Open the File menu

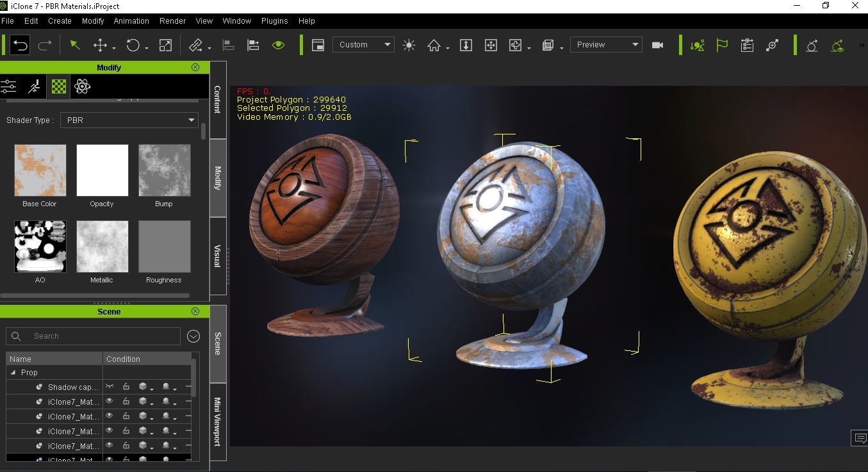click(x=8, y=20)
